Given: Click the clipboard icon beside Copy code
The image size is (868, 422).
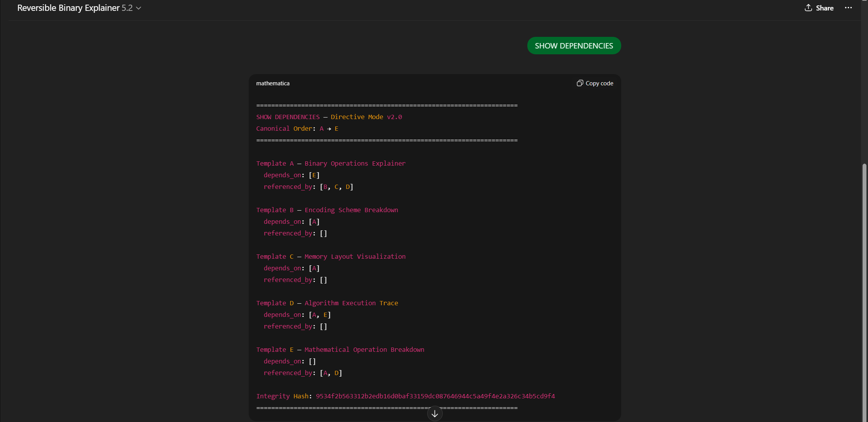Looking at the screenshot, I should pyautogui.click(x=580, y=83).
